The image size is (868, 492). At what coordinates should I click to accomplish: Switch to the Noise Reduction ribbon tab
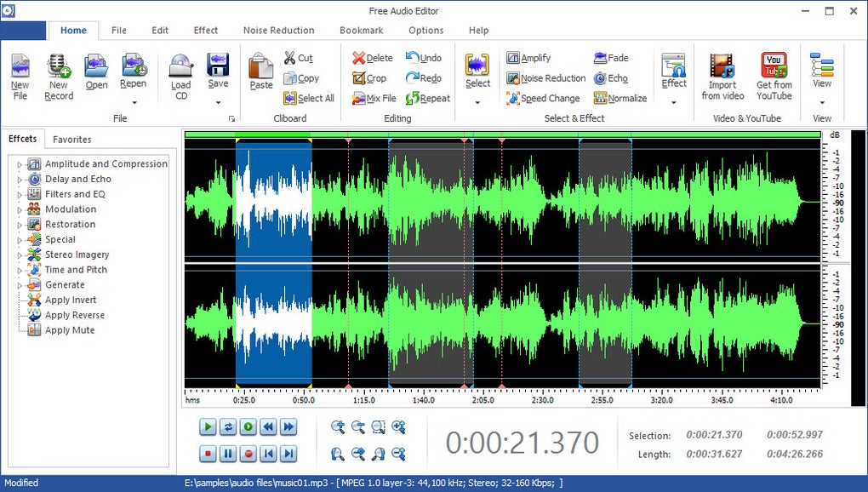click(278, 30)
